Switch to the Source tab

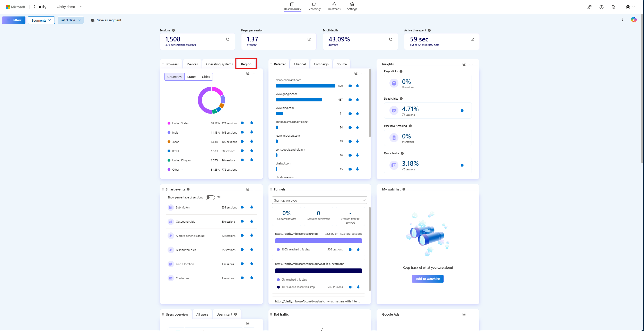[342, 64]
